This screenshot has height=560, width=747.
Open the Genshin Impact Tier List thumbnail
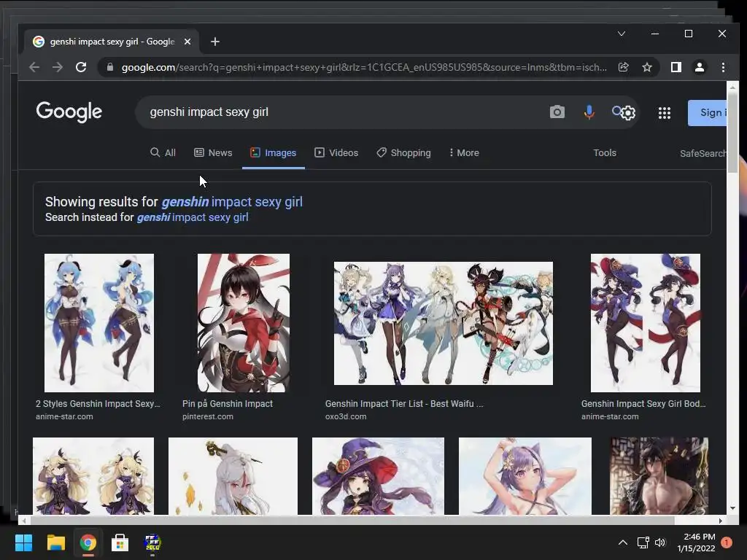pyautogui.click(x=443, y=323)
